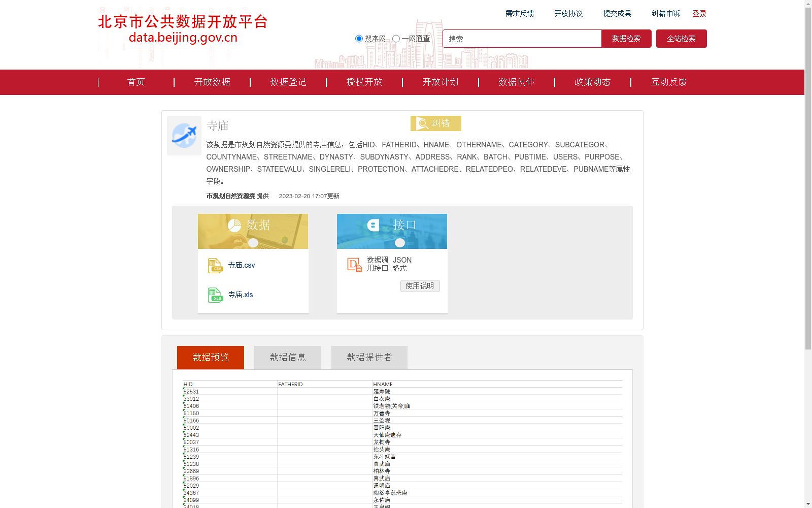The height and width of the screenshot is (508, 812).
Task: Click the cell 柏林寺
Action: (x=382, y=471)
